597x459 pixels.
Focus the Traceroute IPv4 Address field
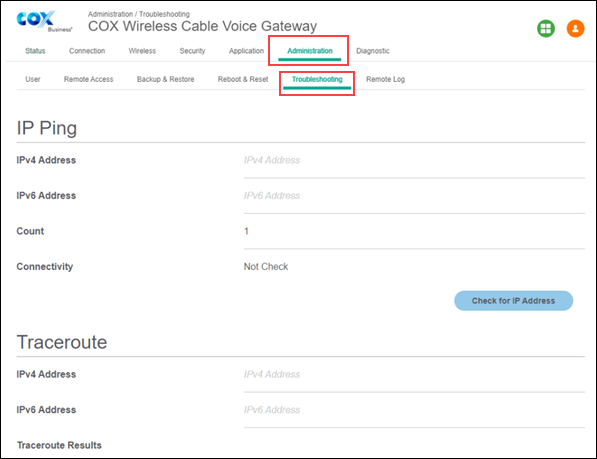point(414,375)
